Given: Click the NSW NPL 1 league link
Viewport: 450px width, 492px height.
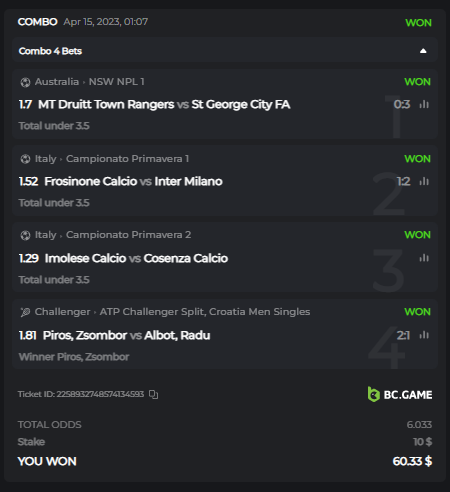Looking at the screenshot, I should click(116, 82).
